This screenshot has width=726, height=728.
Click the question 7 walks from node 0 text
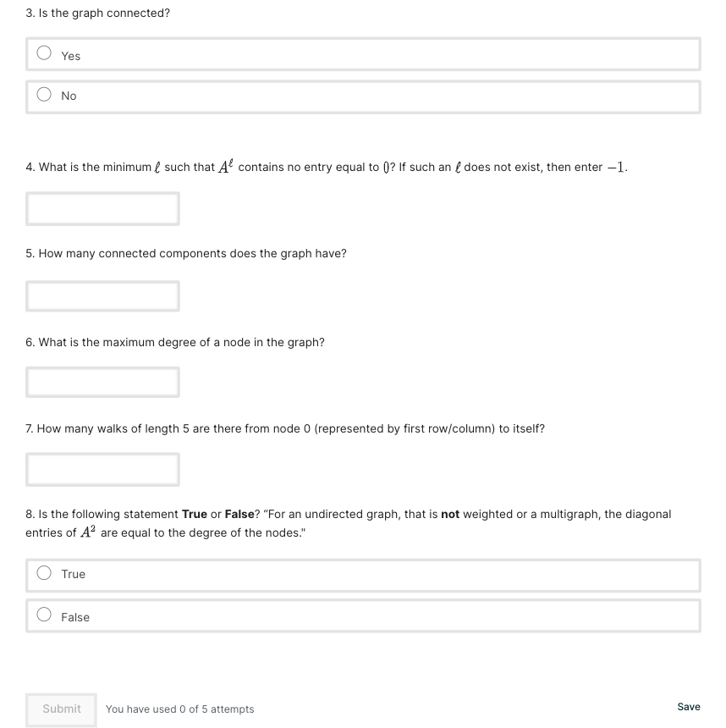coord(285,428)
